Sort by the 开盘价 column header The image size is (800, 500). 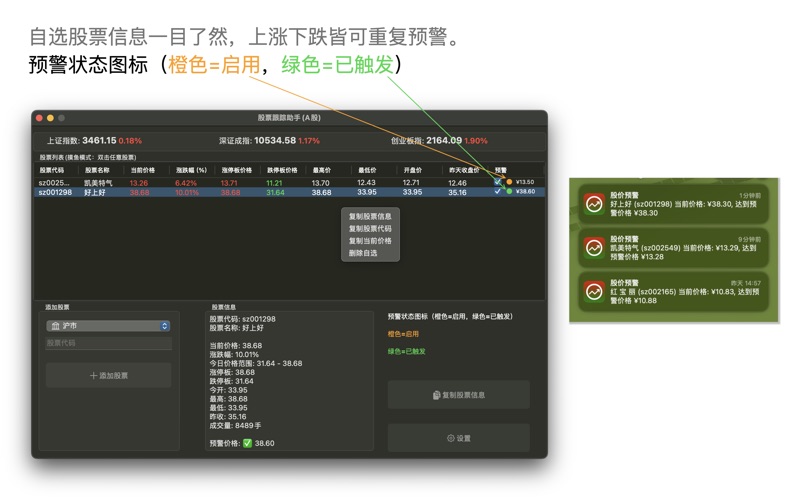(412, 170)
